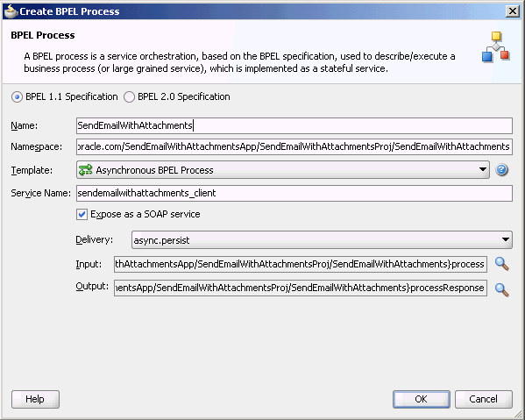
Task: Select BPEL 1.1 Specification radio button
Action: pyautogui.click(x=17, y=97)
